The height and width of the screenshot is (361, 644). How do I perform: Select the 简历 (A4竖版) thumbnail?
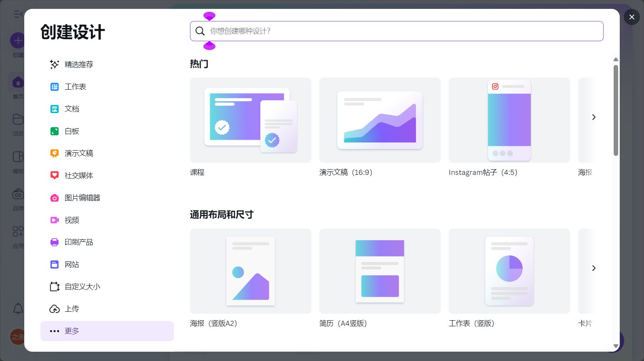point(380,271)
